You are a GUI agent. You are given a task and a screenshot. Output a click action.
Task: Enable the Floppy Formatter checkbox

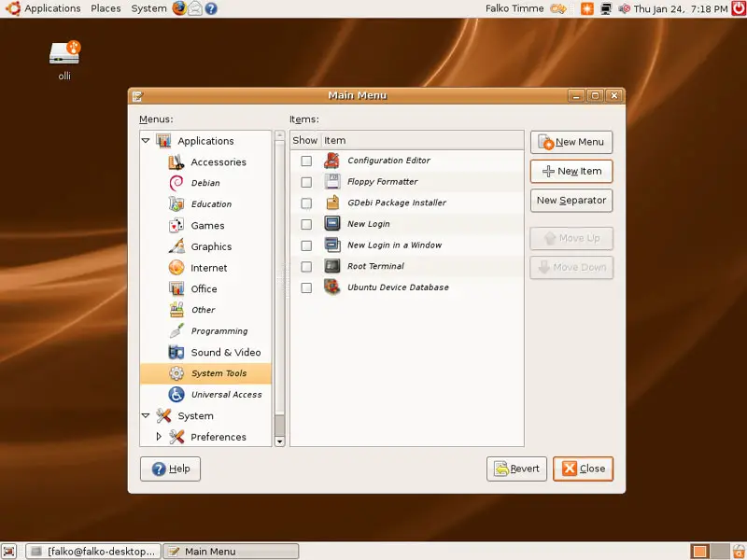(306, 182)
